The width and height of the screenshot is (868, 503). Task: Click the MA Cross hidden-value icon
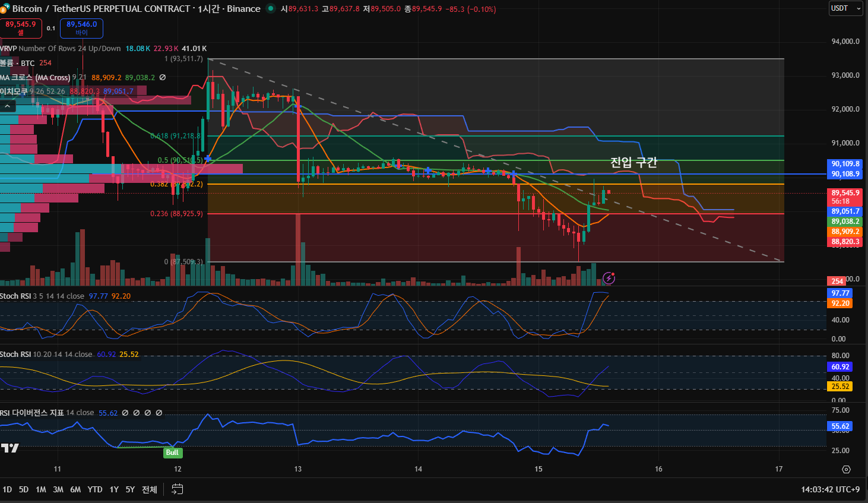click(163, 77)
